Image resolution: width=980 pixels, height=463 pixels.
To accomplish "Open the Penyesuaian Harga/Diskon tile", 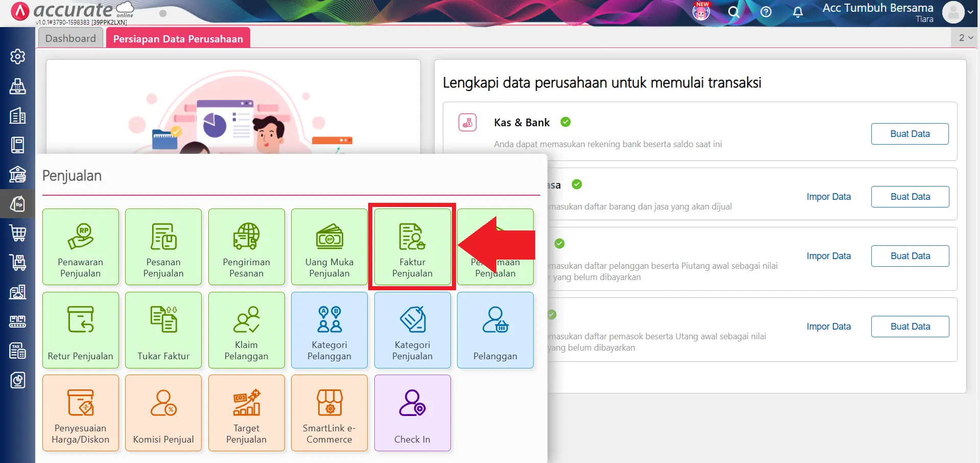I will (x=81, y=413).
